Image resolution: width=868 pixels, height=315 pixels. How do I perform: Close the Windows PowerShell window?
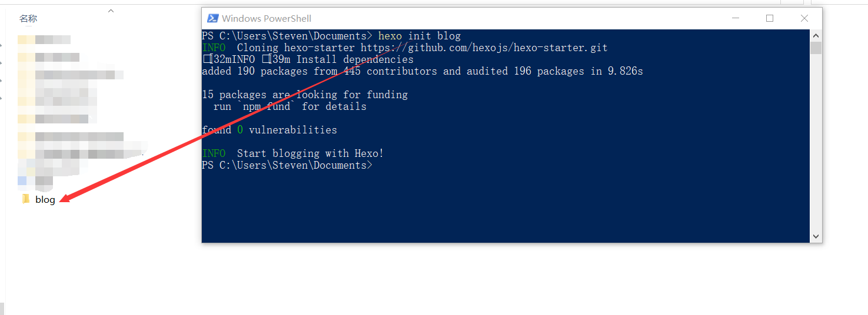point(804,18)
